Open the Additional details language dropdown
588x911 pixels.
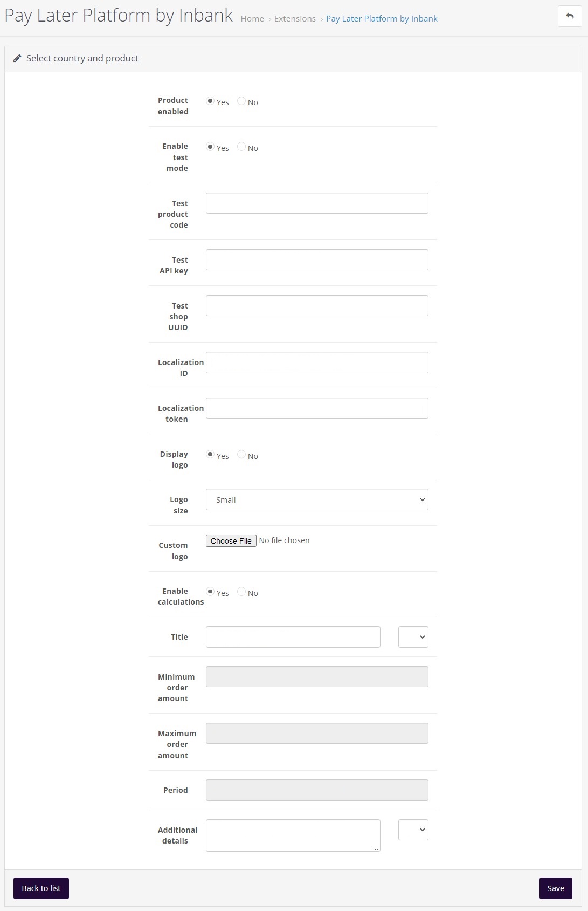pyautogui.click(x=413, y=830)
